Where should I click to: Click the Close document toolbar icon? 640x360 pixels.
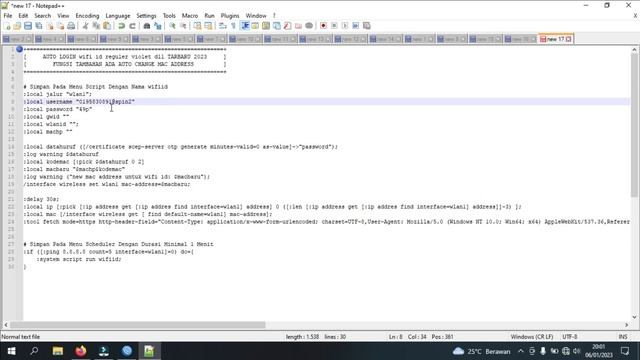[x=50, y=26]
